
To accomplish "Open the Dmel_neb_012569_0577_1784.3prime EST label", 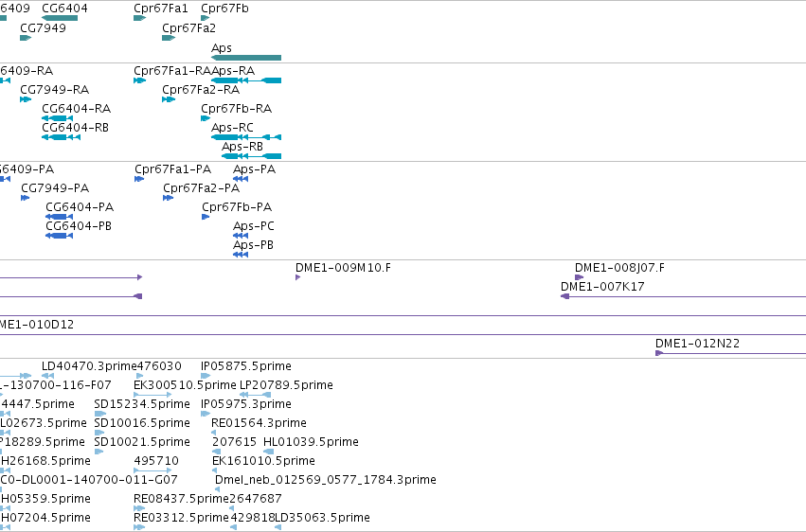I will [326, 481].
